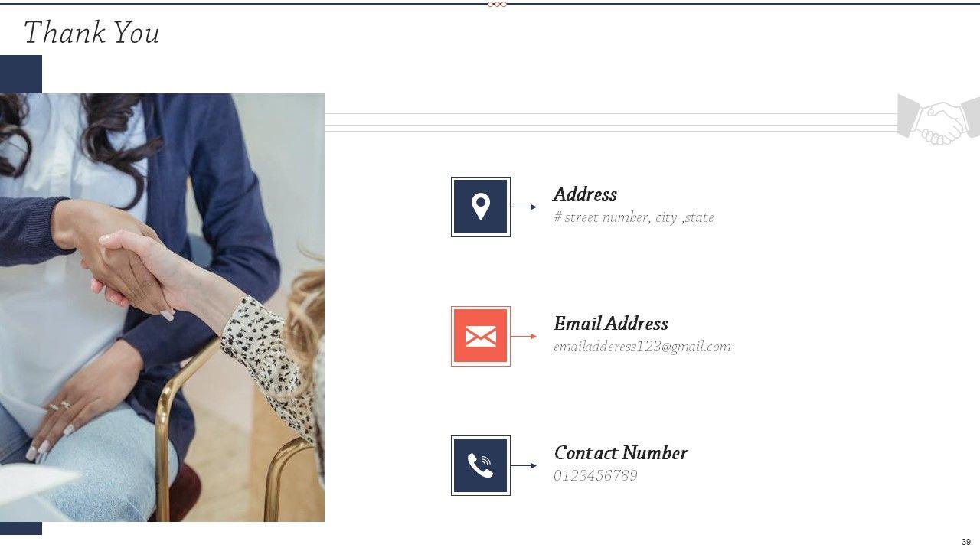Click the navy square above the photo
The width and height of the screenshot is (980, 551).
click(21, 74)
